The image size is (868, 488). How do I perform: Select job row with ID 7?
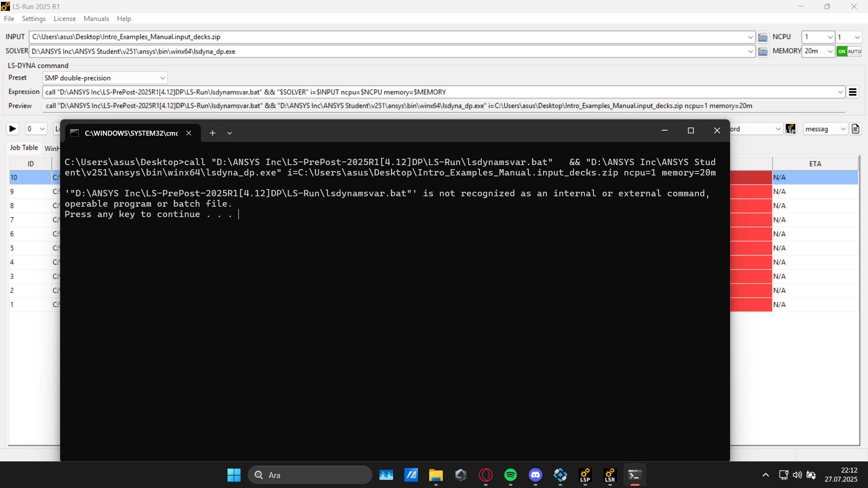(30, 220)
